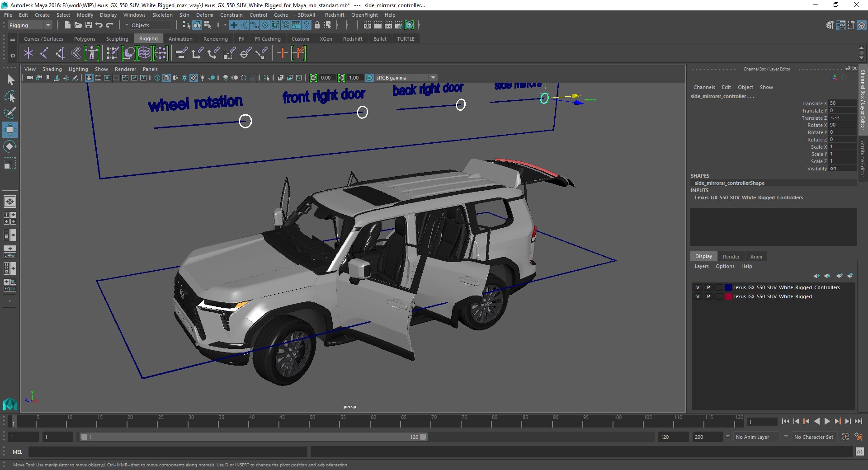Click the HumanIK character figure icon
The width and height of the screenshot is (868, 470).
click(92, 53)
